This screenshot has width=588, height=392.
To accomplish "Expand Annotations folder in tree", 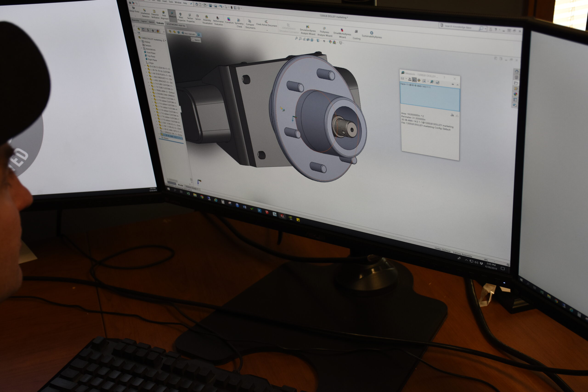I will [142, 48].
